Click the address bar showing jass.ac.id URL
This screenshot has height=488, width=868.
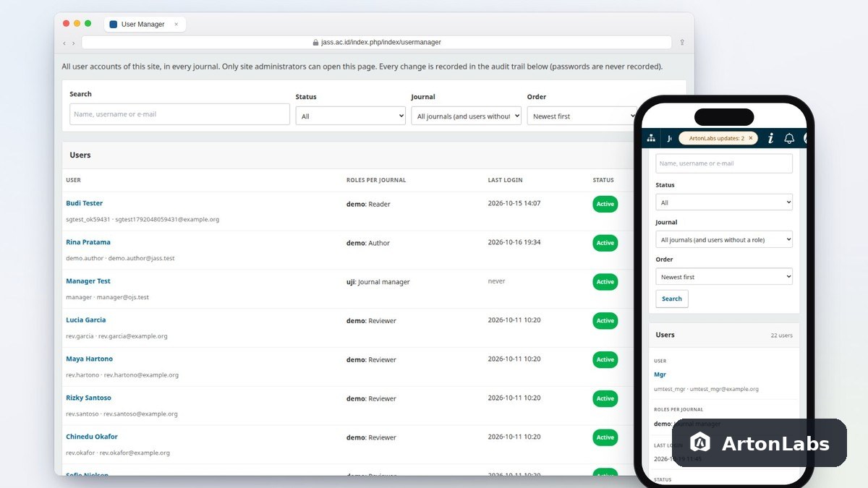376,43
